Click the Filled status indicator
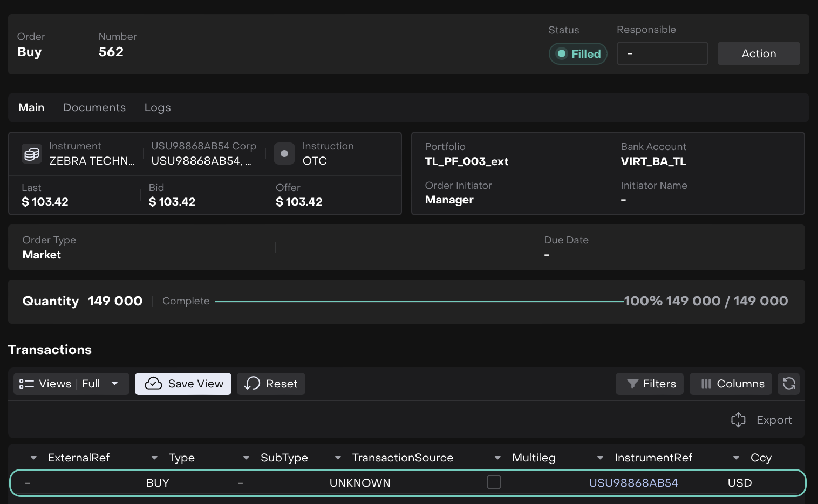The image size is (818, 504). [x=578, y=54]
